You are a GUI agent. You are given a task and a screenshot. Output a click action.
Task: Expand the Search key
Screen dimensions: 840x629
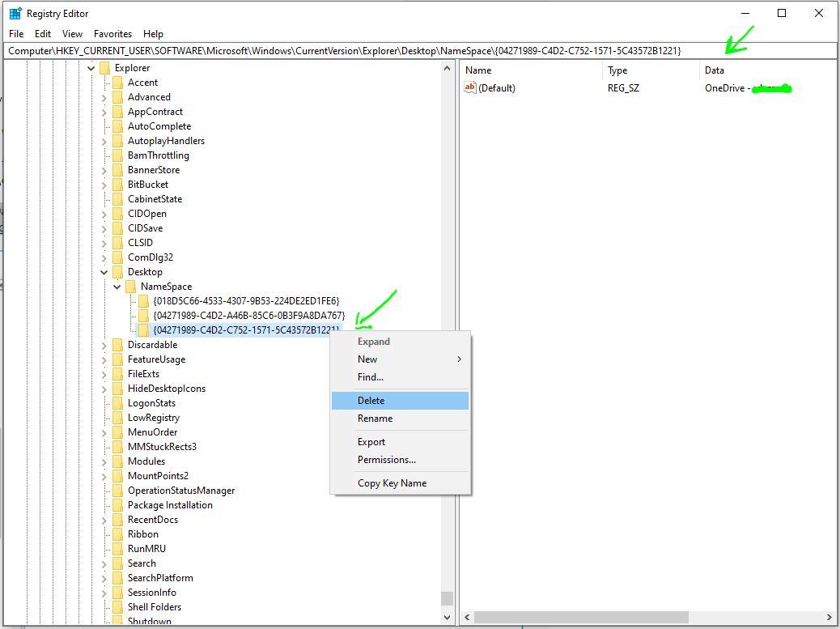coord(104,563)
